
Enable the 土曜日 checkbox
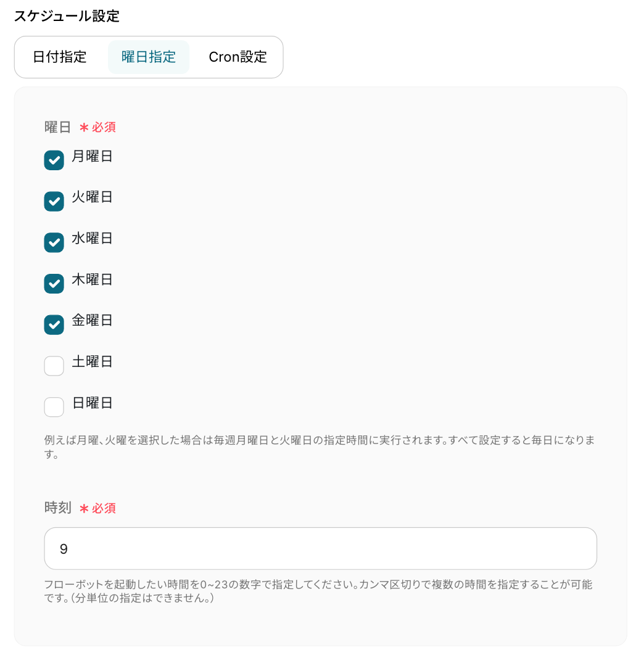click(x=54, y=366)
